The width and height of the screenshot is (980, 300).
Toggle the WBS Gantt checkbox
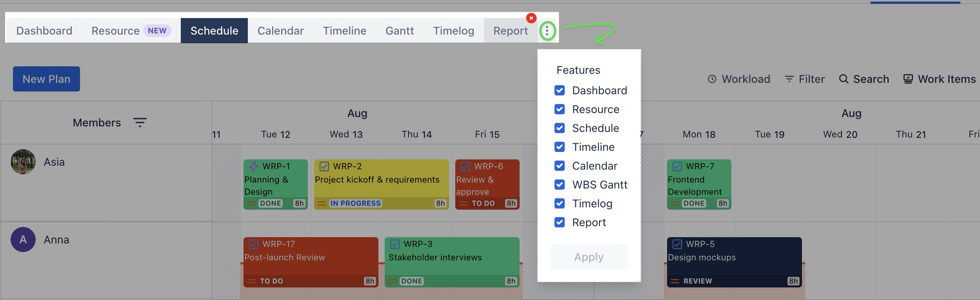click(x=560, y=185)
